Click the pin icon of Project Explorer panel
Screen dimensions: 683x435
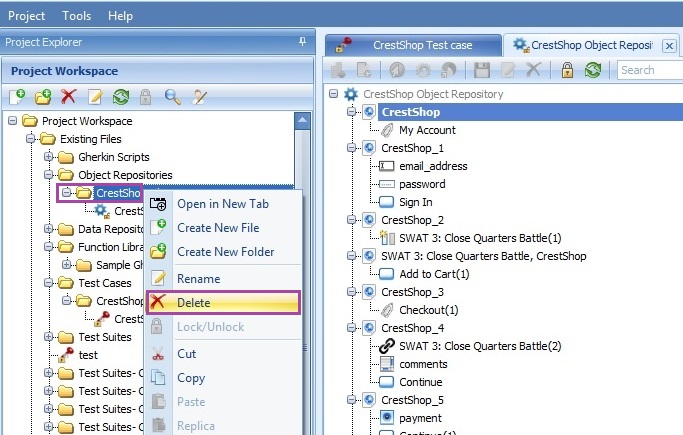click(302, 42)
